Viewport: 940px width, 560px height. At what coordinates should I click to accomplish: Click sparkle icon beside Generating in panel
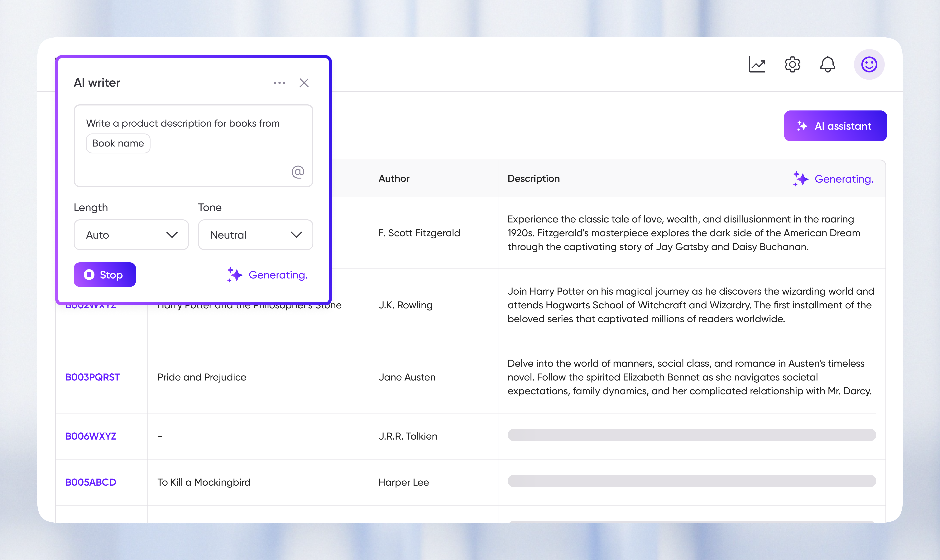point(235,275)
